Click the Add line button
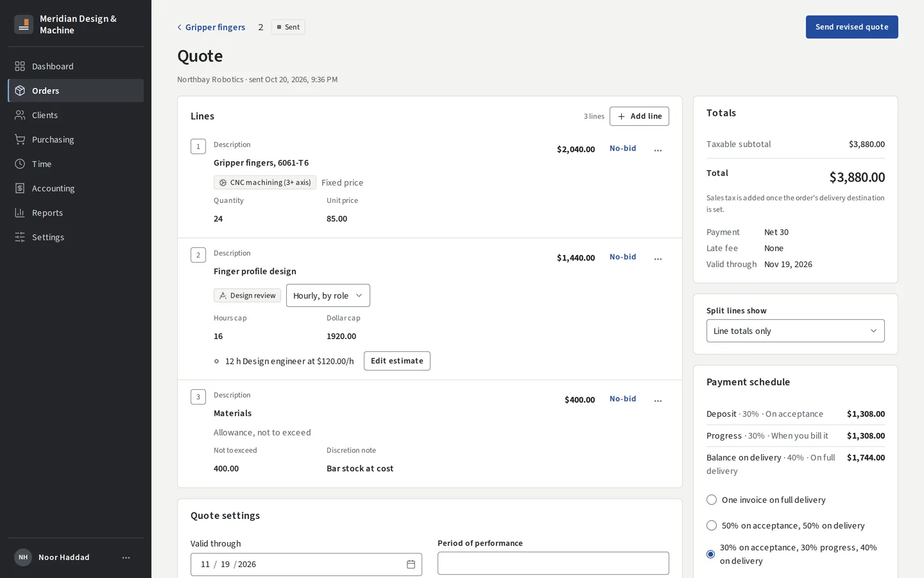Image resolution: width=924 pixels, height=578 pixels. point(639,116)
